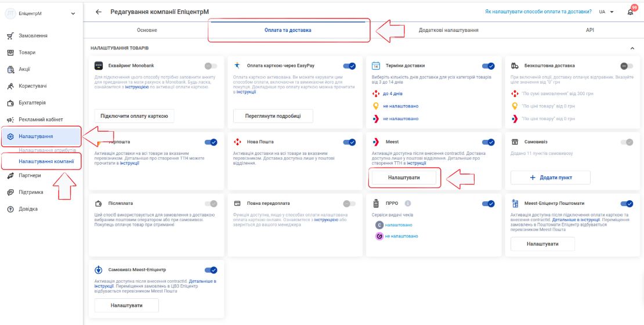
Task: Click the Самовивіз store icon
Action: 515,142
